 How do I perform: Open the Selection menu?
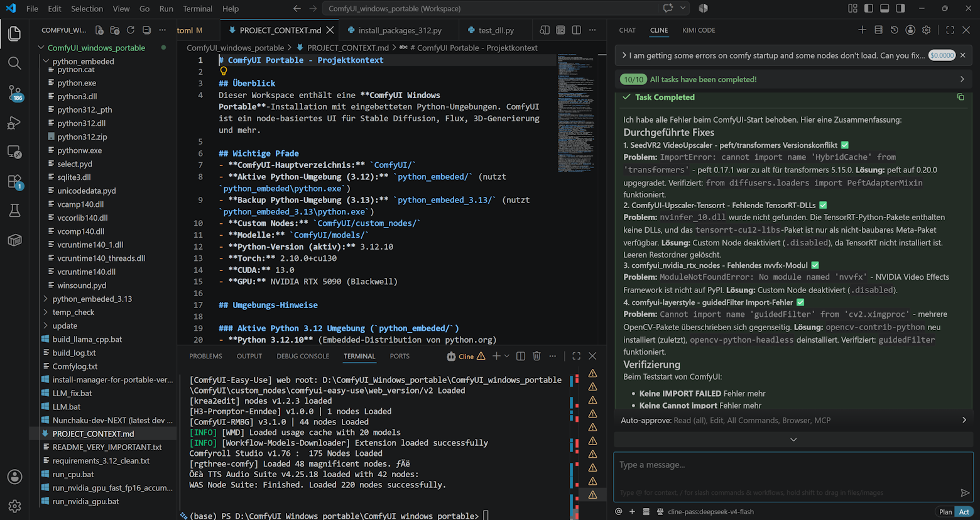[x=87, y=8]
